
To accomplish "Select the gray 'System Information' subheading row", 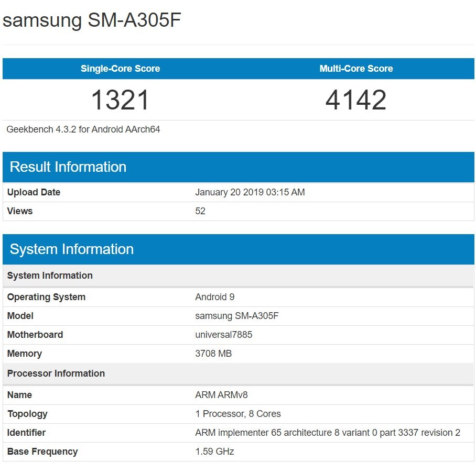I will pyautogui.click(x=239, y=276).
